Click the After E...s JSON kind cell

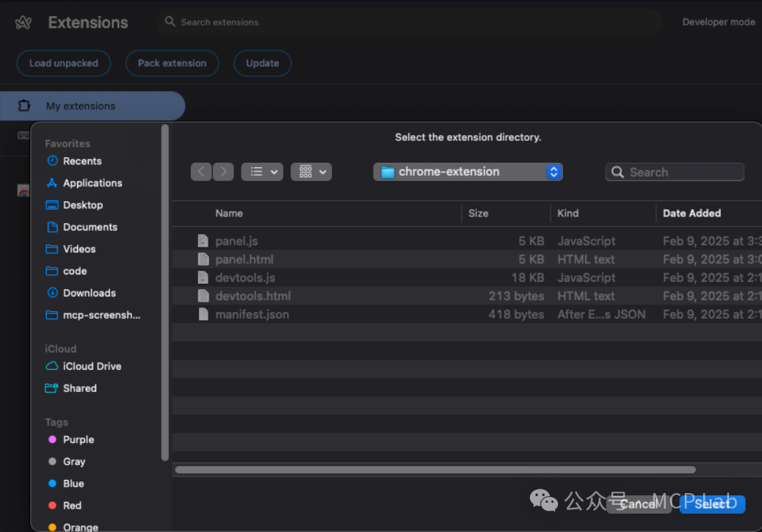point(601,314)
